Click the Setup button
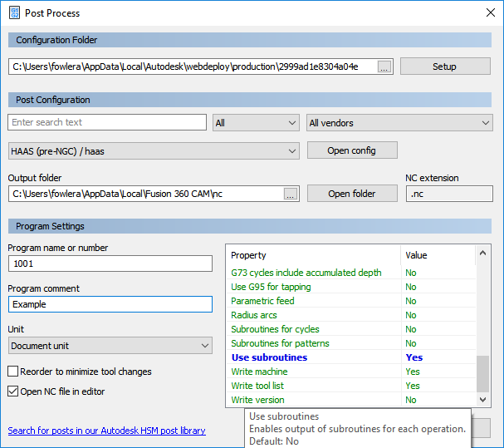Screen dimensions: 504x448 click(x=444, y=66)
